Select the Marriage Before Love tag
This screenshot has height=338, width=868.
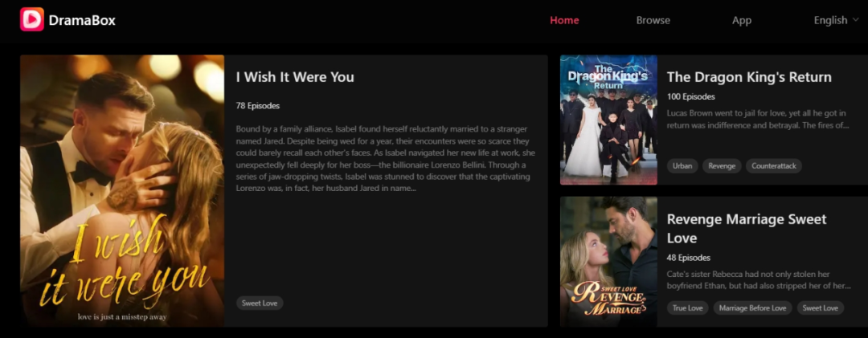point(753,308)
